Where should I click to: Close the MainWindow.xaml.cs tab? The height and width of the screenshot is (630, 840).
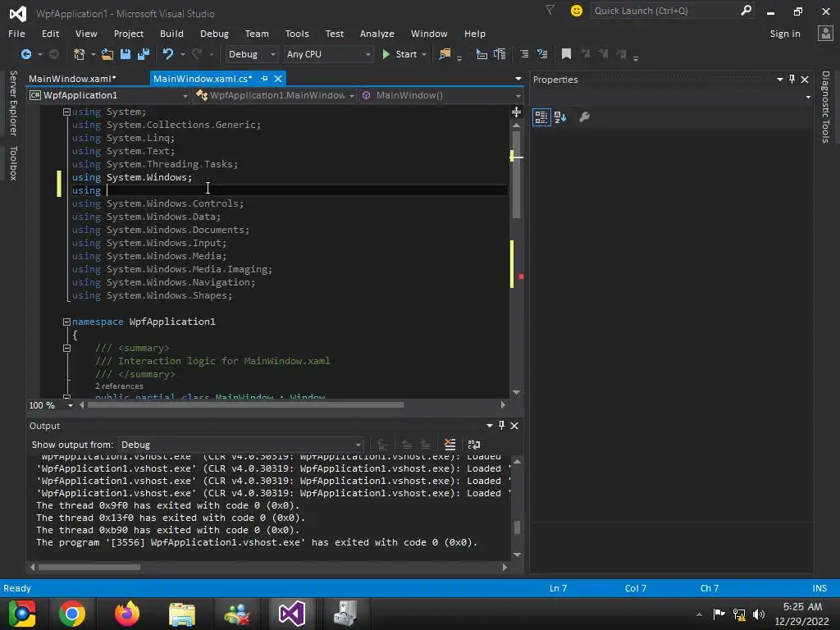(278, 78)
